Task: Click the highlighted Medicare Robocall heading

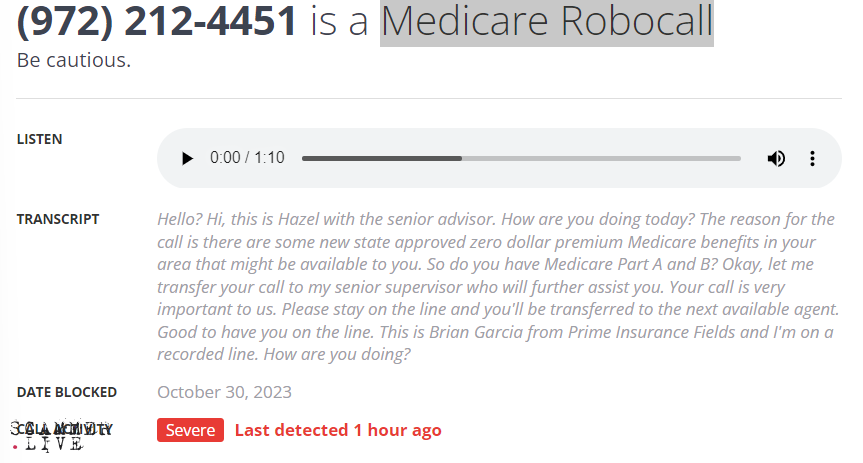Action: (x=546, y=21)
